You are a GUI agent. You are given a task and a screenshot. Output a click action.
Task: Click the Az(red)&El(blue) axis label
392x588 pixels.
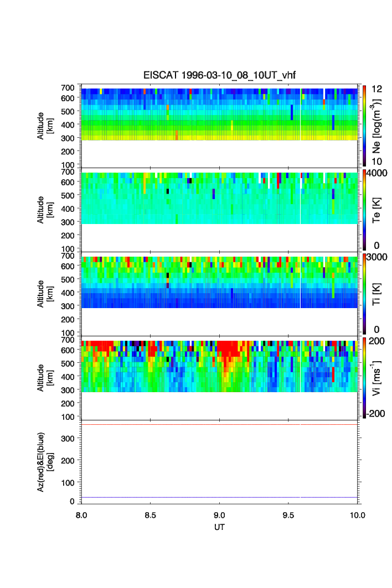click(45, 463)
